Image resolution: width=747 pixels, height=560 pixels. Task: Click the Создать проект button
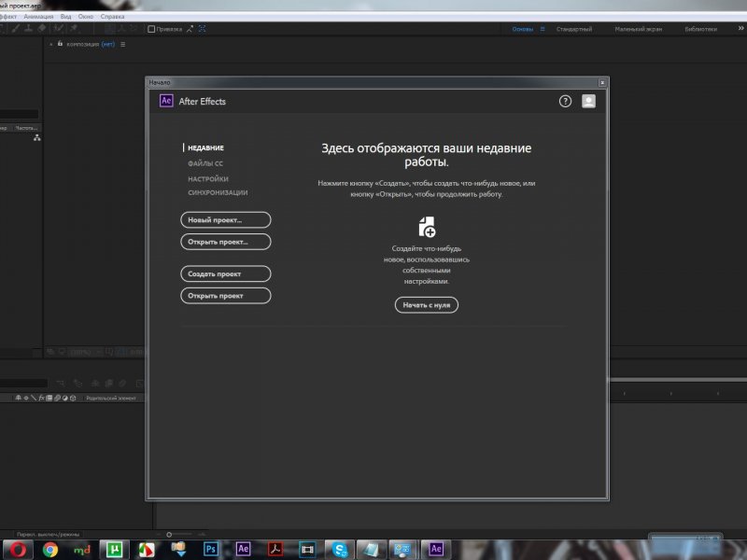click(226, 273)
